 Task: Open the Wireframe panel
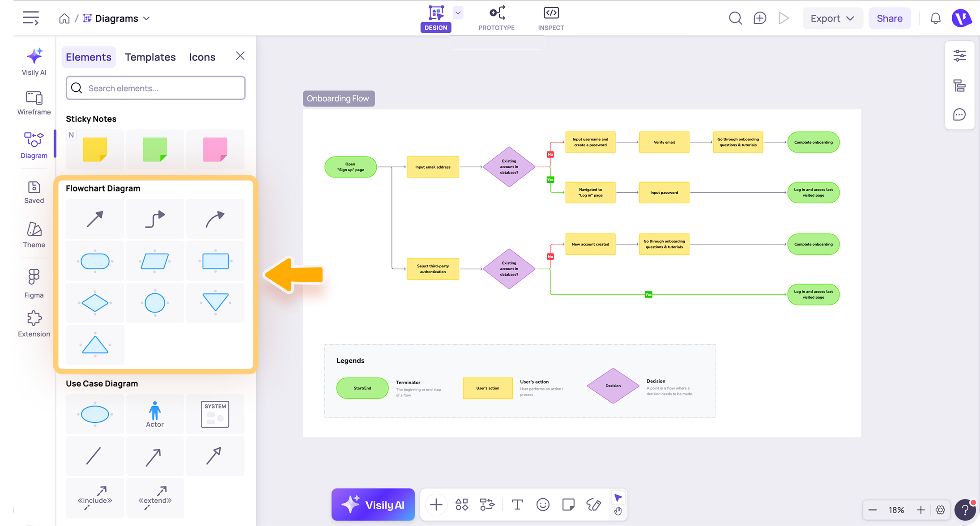(x=34, y=103)
